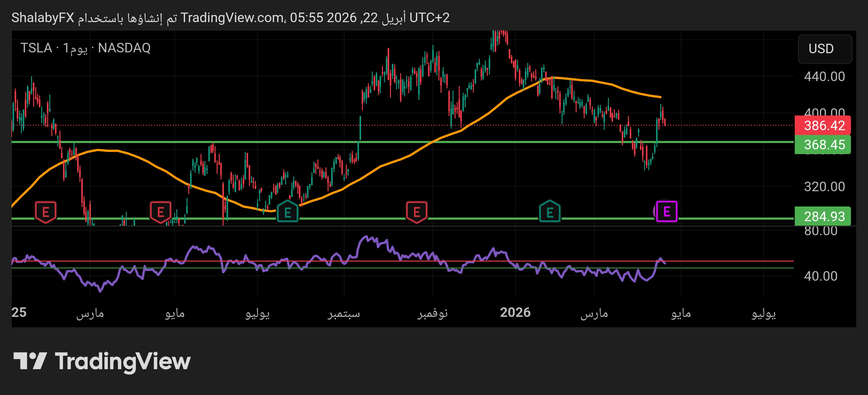The image size is (868, 395).
Task: Expand the NASDAQ exchange label options
Action: 125,48
